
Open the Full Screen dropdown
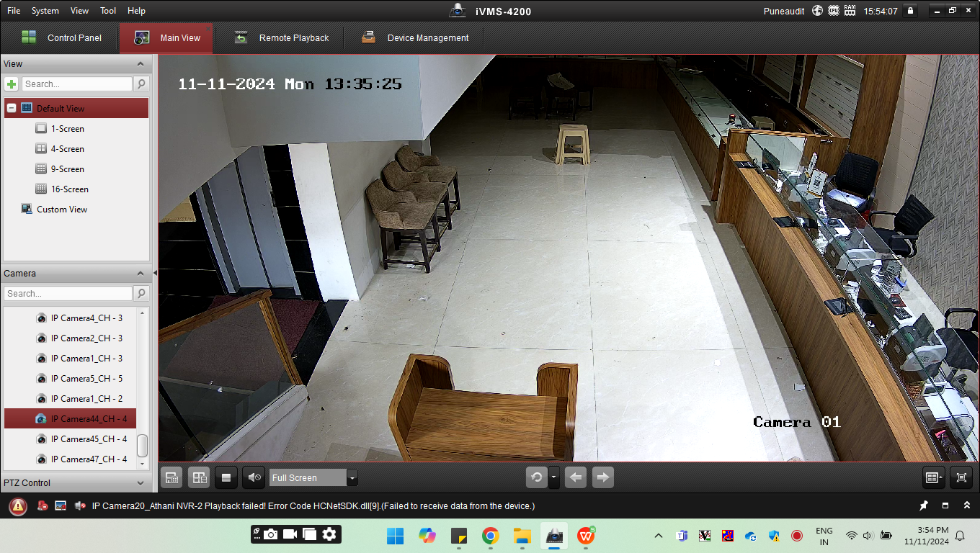tap(352, 477)
